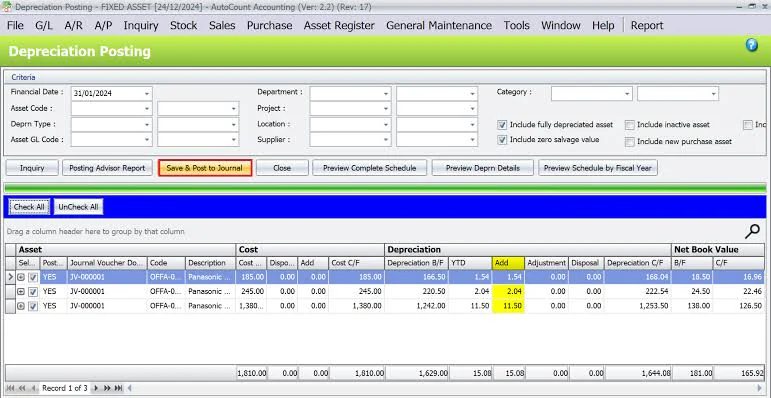Sort by Description column header
This screenshot has width=771, height=398.
(x=210, y=263)
